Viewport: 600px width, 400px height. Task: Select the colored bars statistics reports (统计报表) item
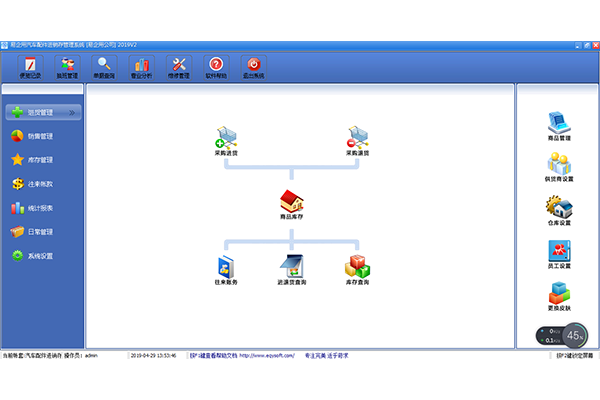pyautogui.click(x=32, y=208)
